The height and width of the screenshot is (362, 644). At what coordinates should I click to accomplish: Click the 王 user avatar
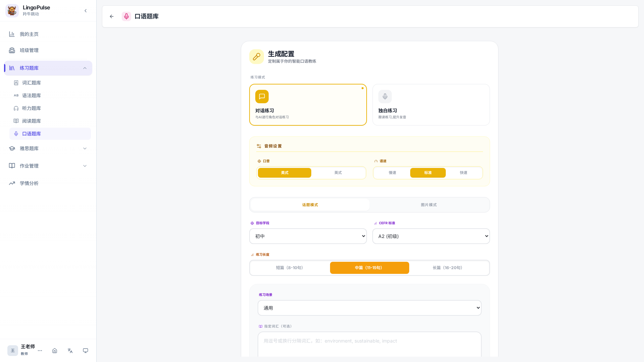(13, 351)
